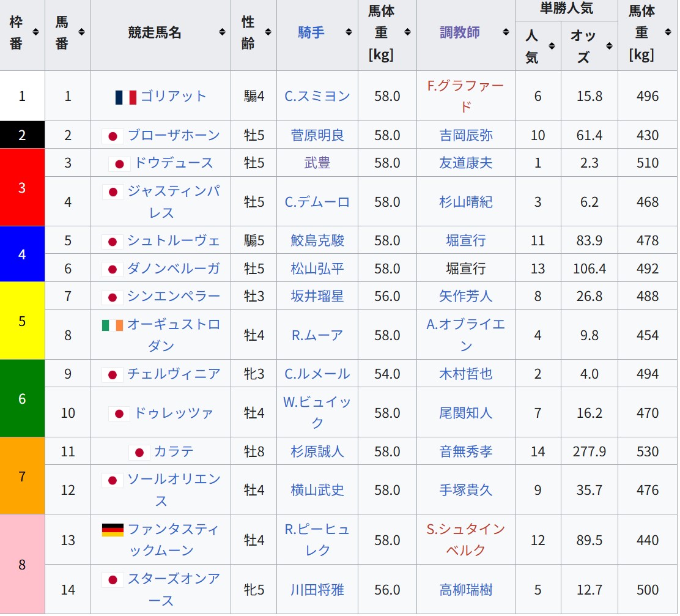Viewport: 680px width, 616px height.
Task: Click the French flag beside ゴリアット
Action: (x=125, y=97)
